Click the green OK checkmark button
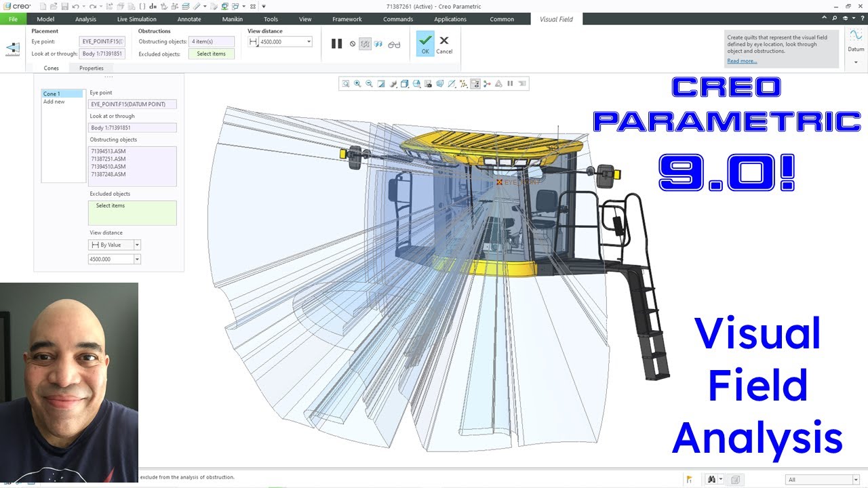This screenshot has height=488, width=868. click(425, 43)
